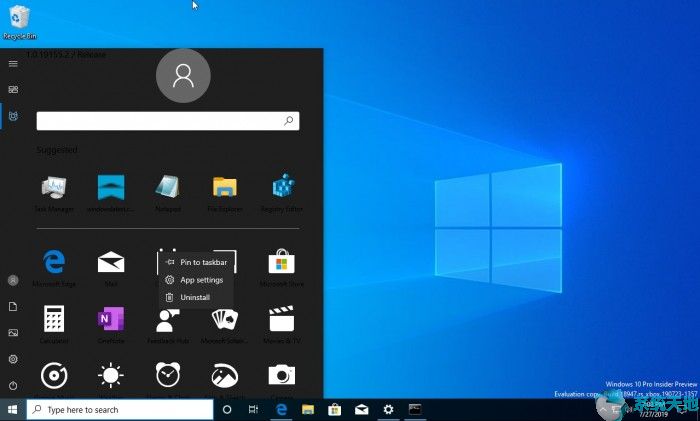Switch to all apps view in Start rail
The width and height of the screenshot is (700, 421).
[x=13, y=116]
